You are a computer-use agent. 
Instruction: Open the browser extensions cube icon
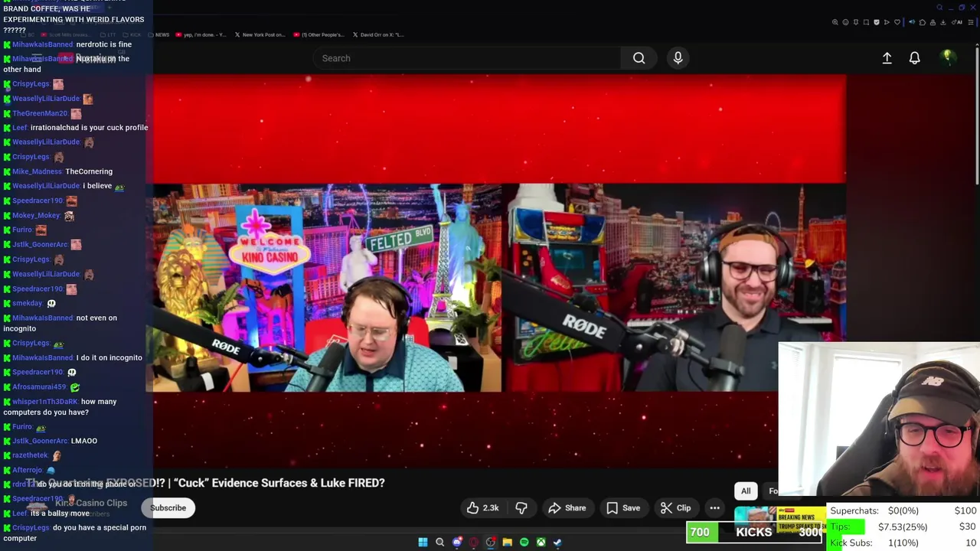pos(923,22)
